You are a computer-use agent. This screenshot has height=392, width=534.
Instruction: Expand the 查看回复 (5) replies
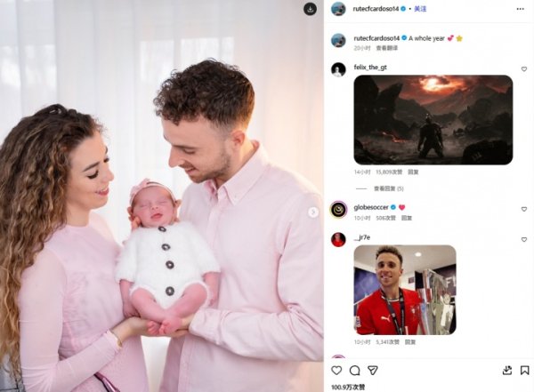click(x=389, y=188)
